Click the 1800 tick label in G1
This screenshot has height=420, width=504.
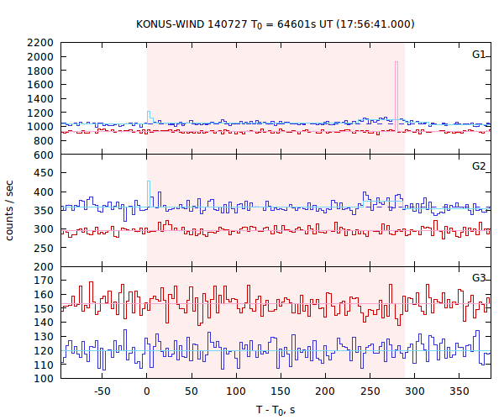click(x=40, y=71)
